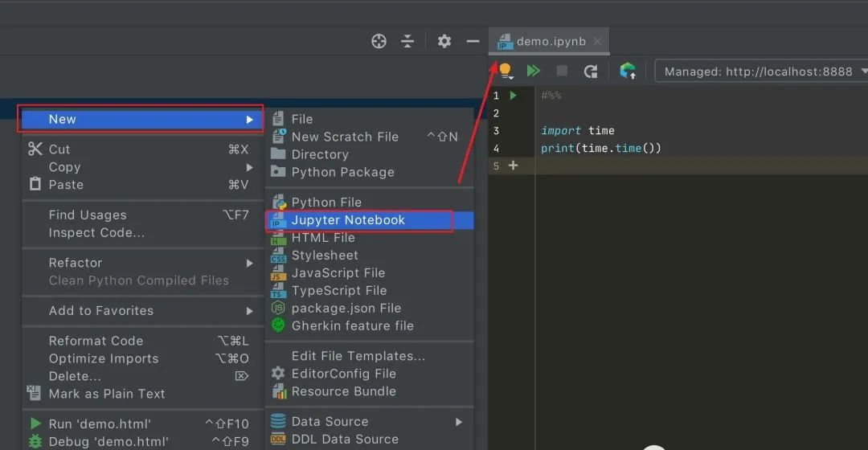Click the EditorConfig gear icon

pyautogui.click(x=278, y=373)
